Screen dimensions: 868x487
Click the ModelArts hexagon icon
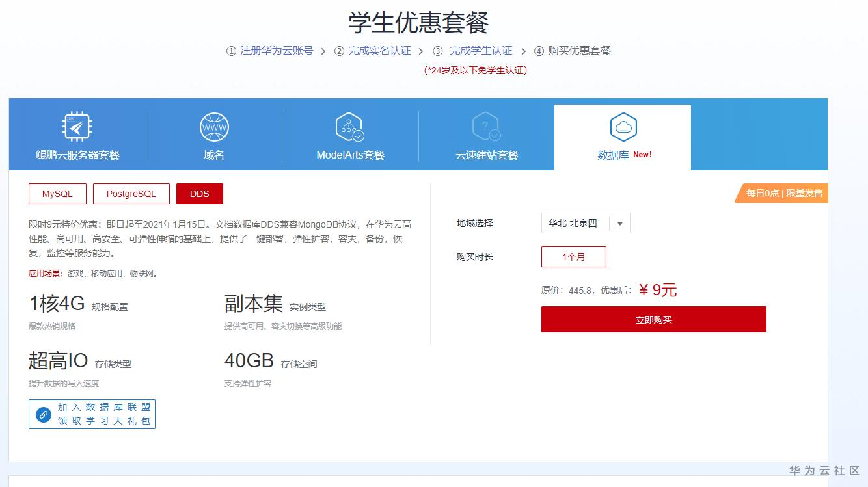(349, 127)
